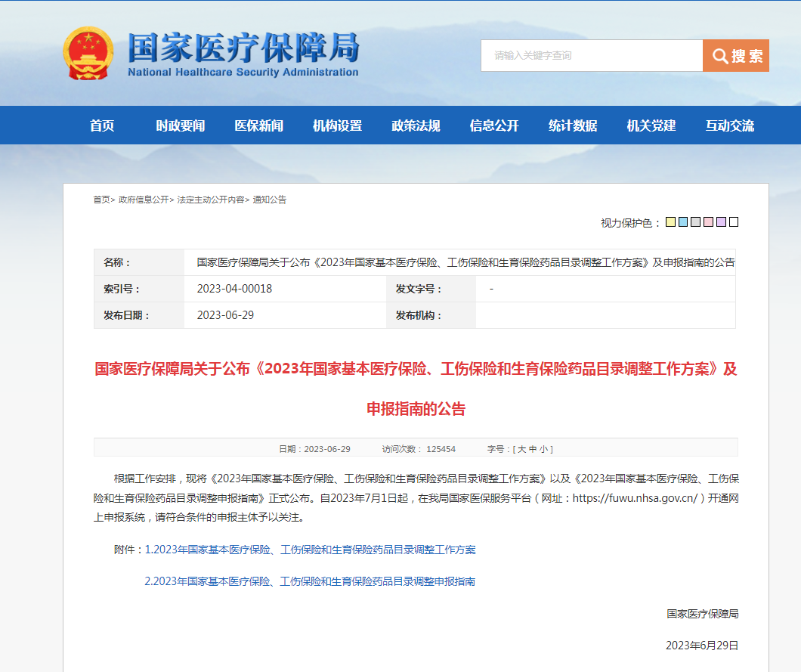Image resolution: width=801 pixels, height=672 pixels.
Task: Select the yellow eye-protection color swatch
Action: click(671, 221)
